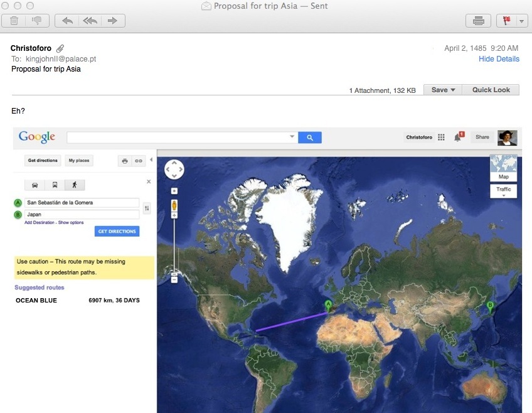
Task: Click Show options link
Action: [71, 223]
